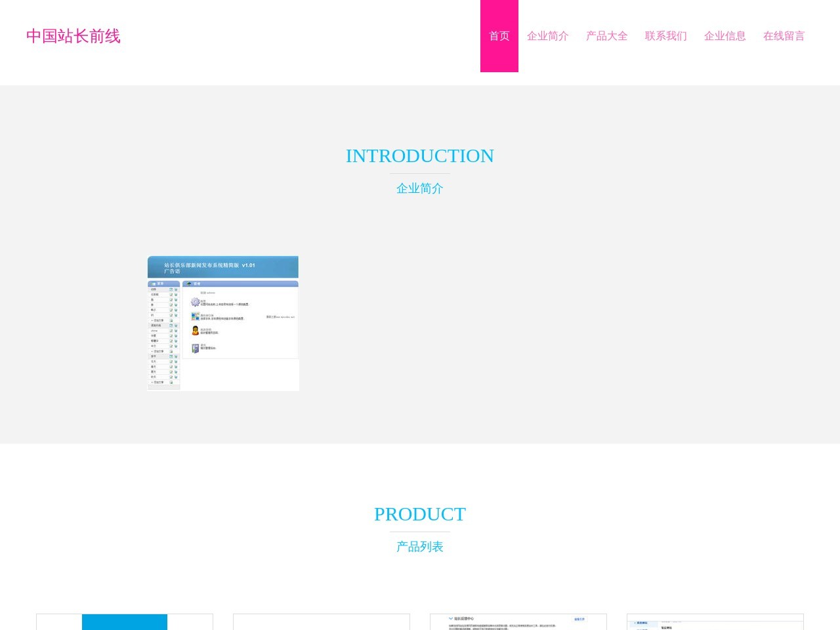
Task: Navigate to 企业信息 in the top menu
Action: point(724,36)
